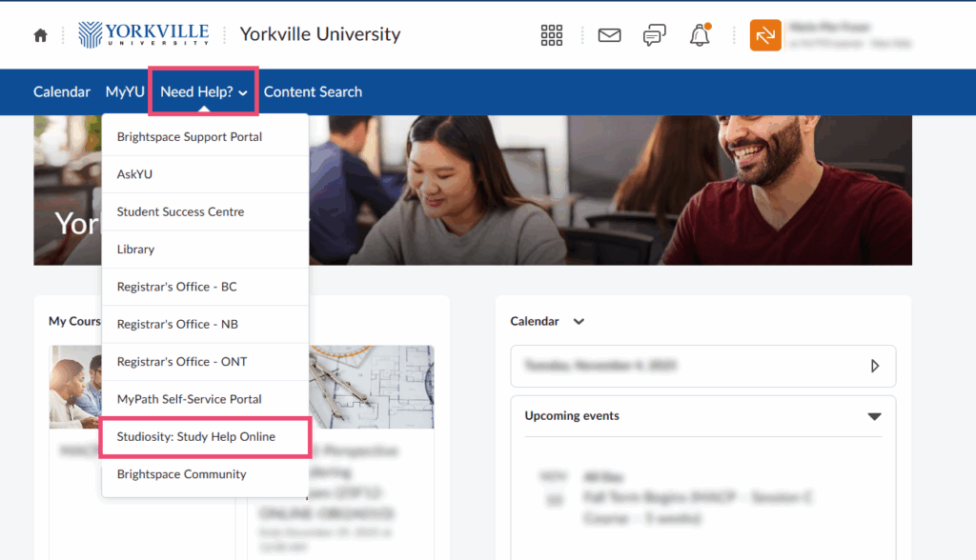The image size is (976, 560).
Task: Open Student Success Centre menu entry
Action: point(180,211)
